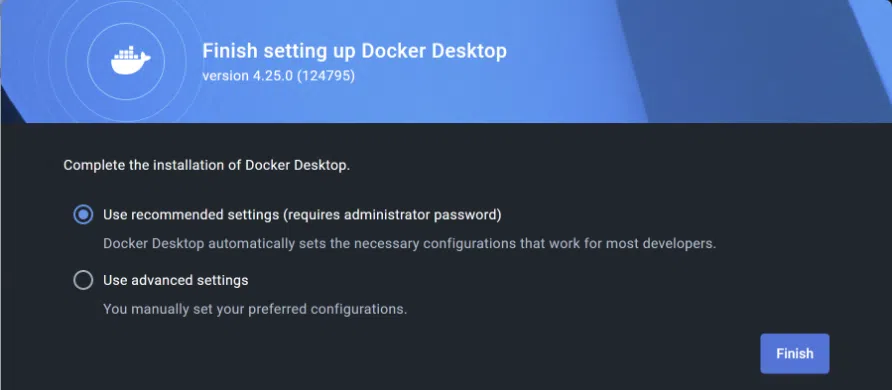892x390 pixels.
Task: Click 'You manually set your preferred configurations' text
Action: tap(255, 310)
